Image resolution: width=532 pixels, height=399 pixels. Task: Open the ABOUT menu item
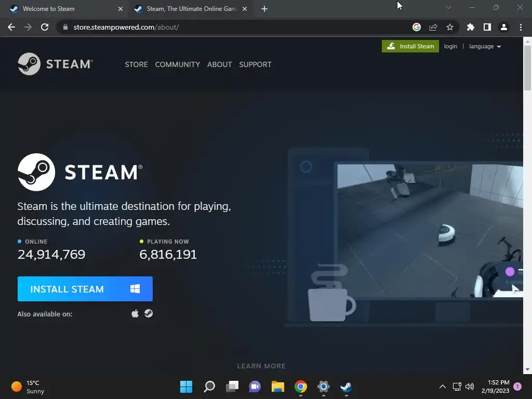(220, 64)
